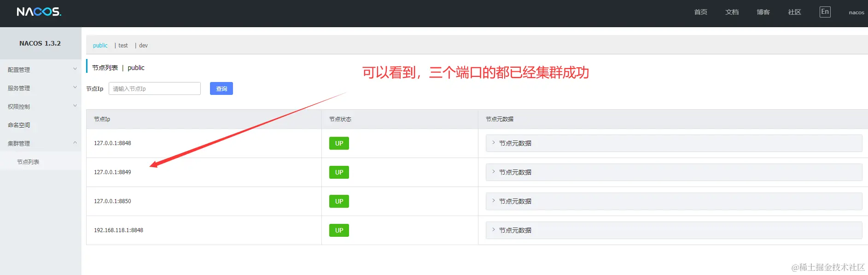Expand 节点元数据 for 192.168.118.1:8848

coord(674,230)
